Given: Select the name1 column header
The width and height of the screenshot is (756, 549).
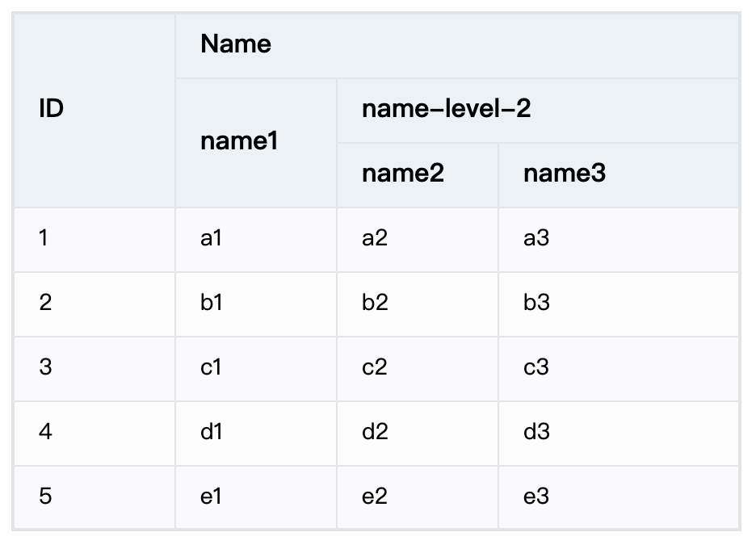Looking at the screenshot, I should click(239, 141).
